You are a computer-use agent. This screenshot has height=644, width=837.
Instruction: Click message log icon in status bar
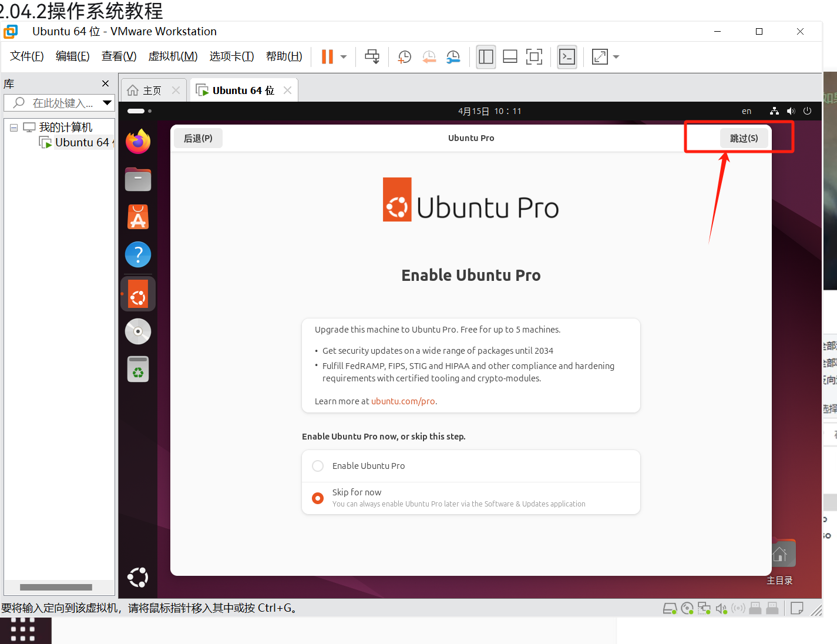[797, 609]
